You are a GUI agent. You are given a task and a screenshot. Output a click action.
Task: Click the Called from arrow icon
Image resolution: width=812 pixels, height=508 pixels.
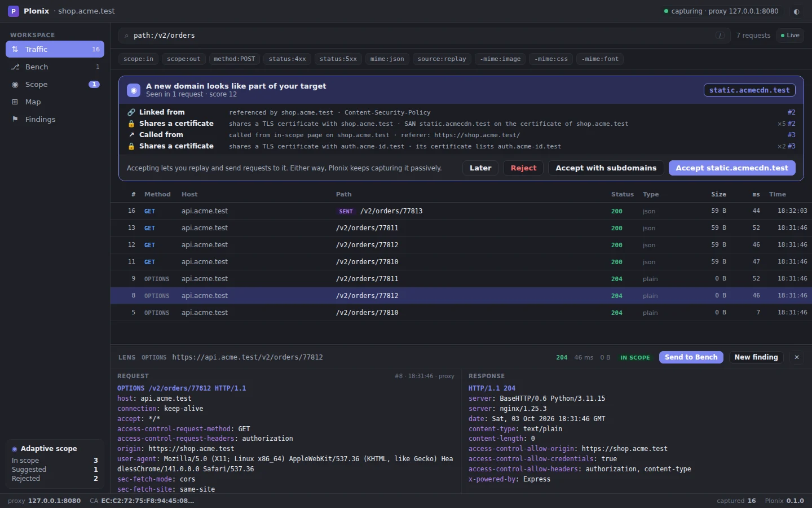coord(131,135)
